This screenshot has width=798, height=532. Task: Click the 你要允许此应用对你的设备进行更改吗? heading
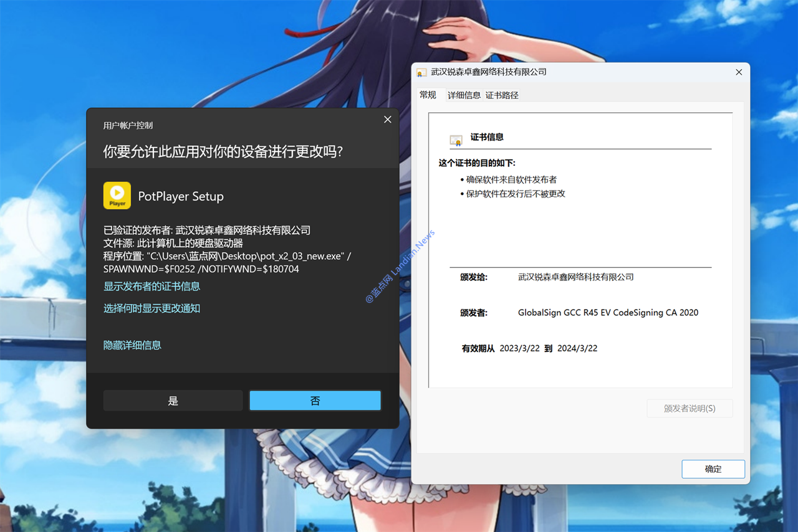click(x=223, y=151)
